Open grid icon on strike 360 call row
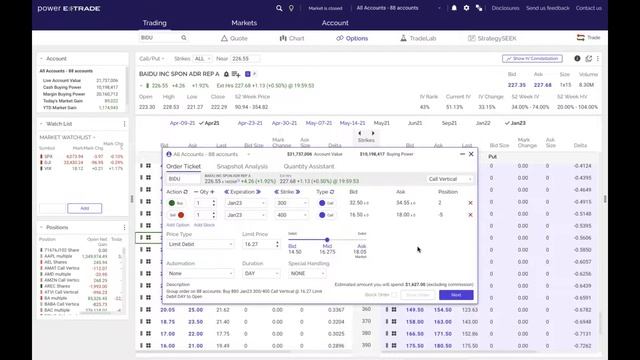This screenshot has height=360, width=640. click(x=148, y=310)
